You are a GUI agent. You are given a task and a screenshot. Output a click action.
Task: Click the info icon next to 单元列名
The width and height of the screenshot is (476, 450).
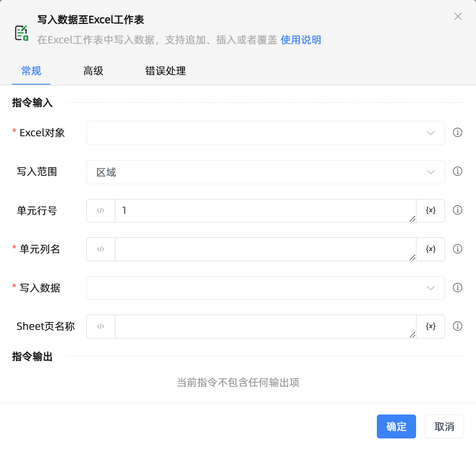(x=457, y=249)
